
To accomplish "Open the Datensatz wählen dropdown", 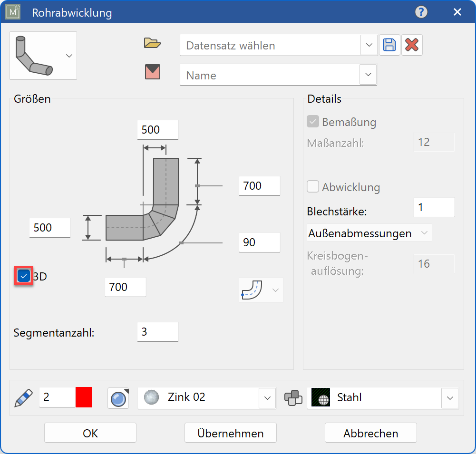I will point(369,45).
